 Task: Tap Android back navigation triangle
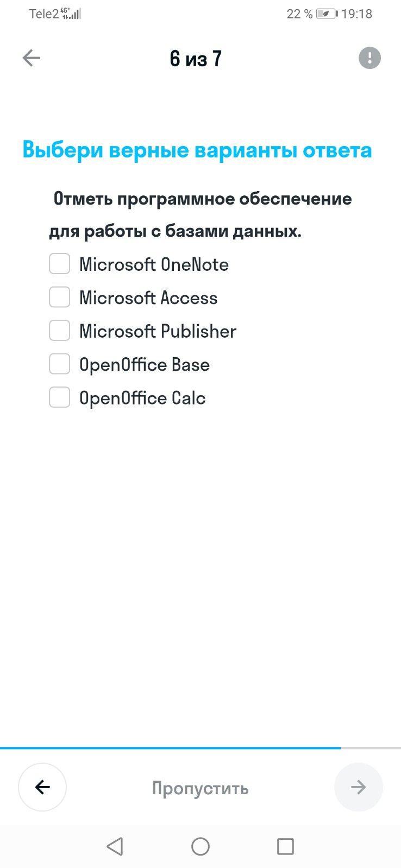[x=115, y=846]
